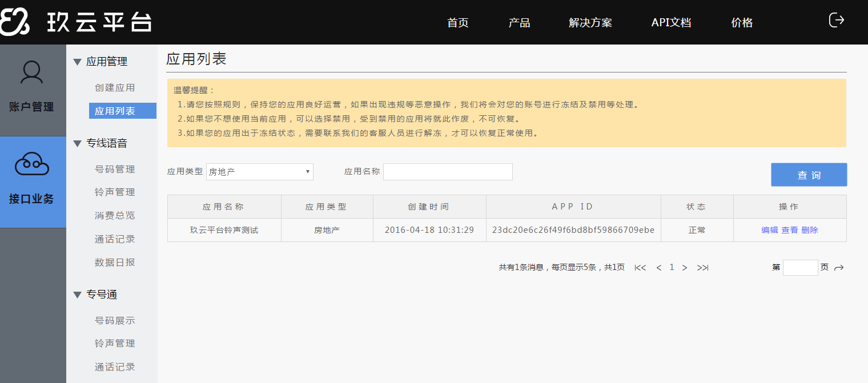The width and height of the screenshot is (868, 383).
Task: Go to first page arrow icon
Action: click(640, 268)
